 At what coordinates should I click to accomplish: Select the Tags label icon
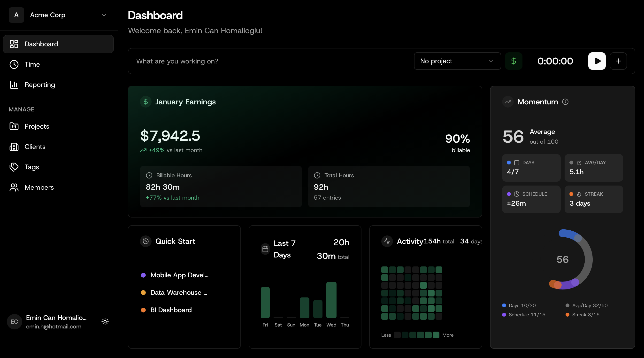click(14, 167)
